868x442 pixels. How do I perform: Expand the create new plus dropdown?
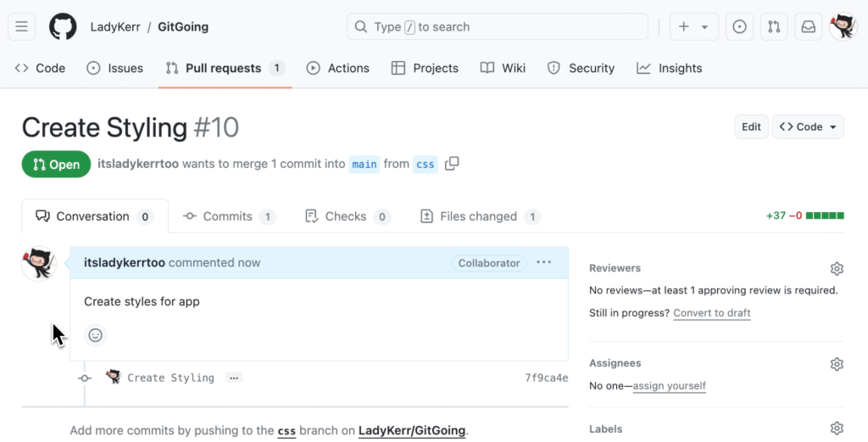tap(693, 27)
